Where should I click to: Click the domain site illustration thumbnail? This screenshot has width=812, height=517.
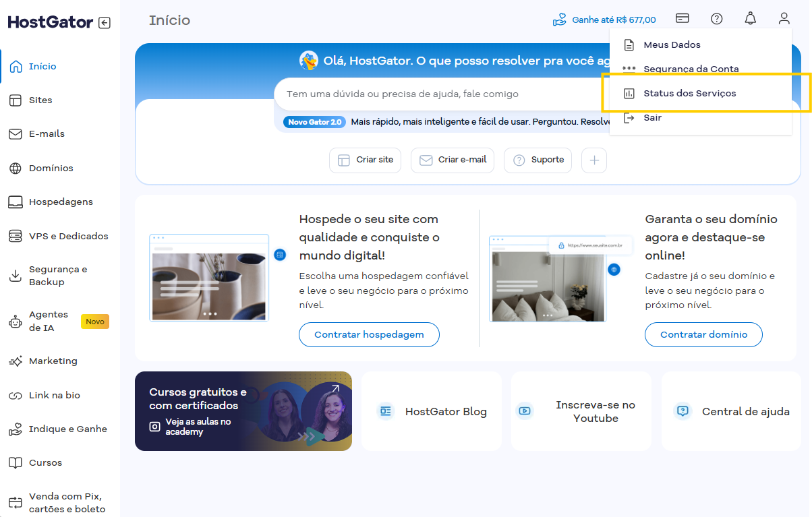549,278
